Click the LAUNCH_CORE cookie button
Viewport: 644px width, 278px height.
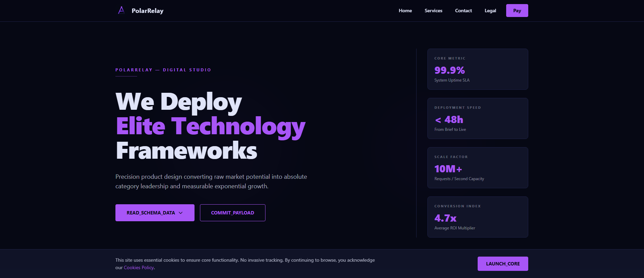(x=503, y=264)
